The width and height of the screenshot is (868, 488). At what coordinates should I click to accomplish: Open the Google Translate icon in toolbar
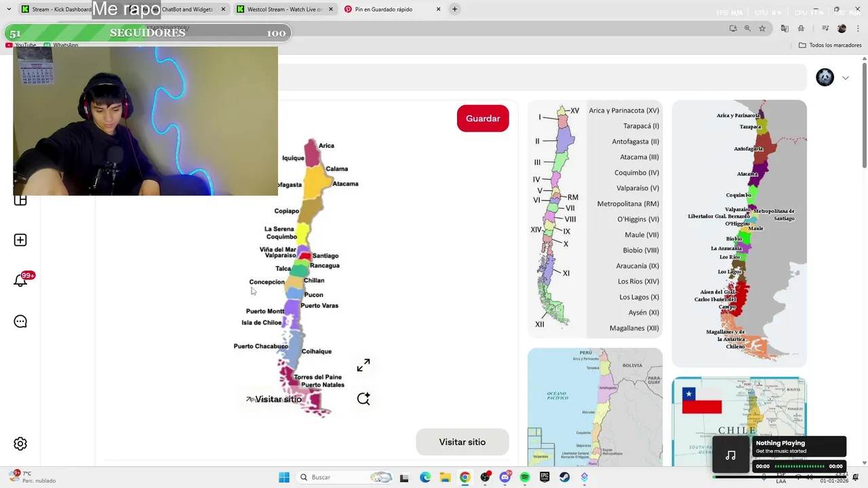(785, 28)
